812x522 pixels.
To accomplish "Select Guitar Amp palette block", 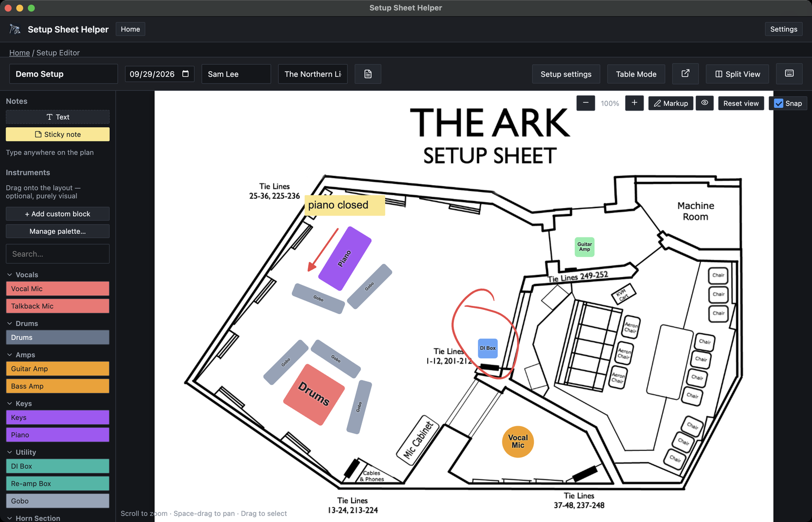I will tap(57, 369).
